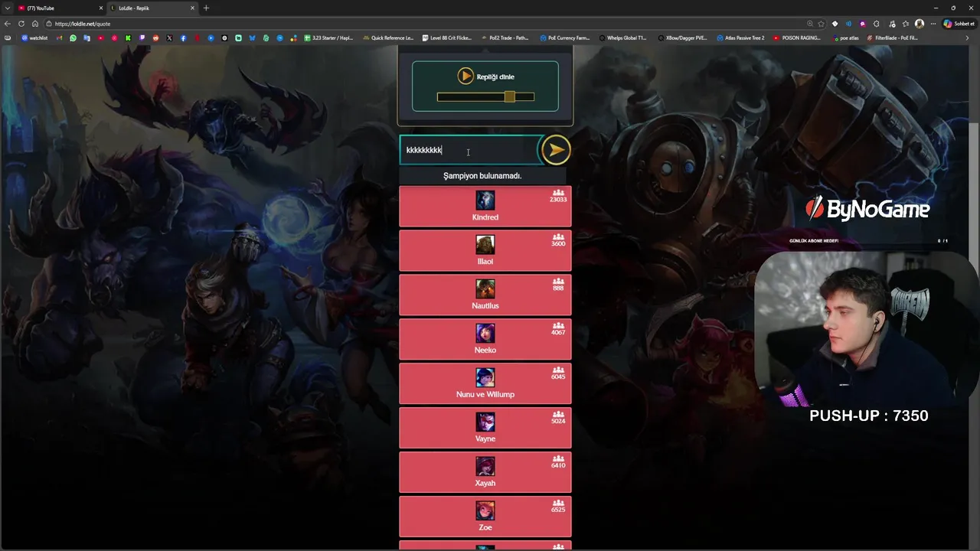Open the browser profile avatar

920,24
